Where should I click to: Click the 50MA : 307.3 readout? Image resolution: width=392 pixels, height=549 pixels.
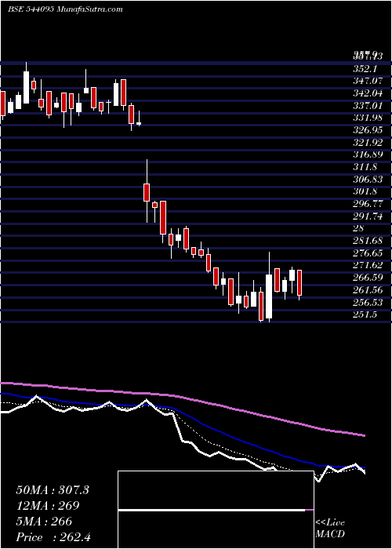point(53,490)
